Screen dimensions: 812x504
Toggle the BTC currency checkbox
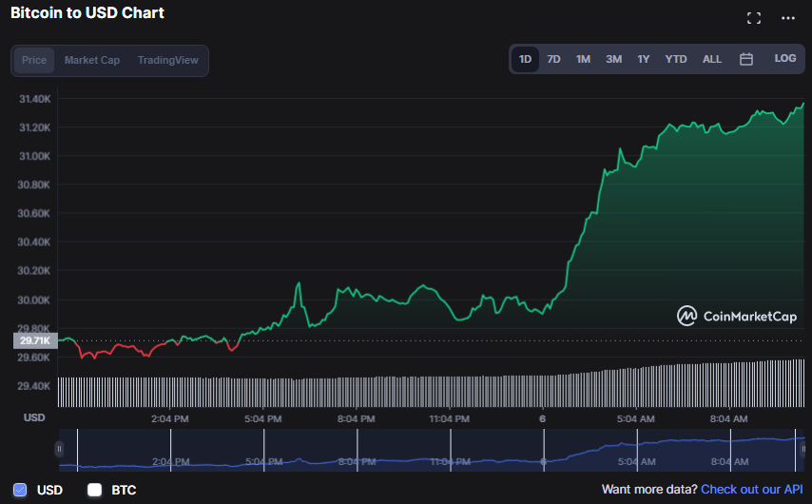pos(94,490)
